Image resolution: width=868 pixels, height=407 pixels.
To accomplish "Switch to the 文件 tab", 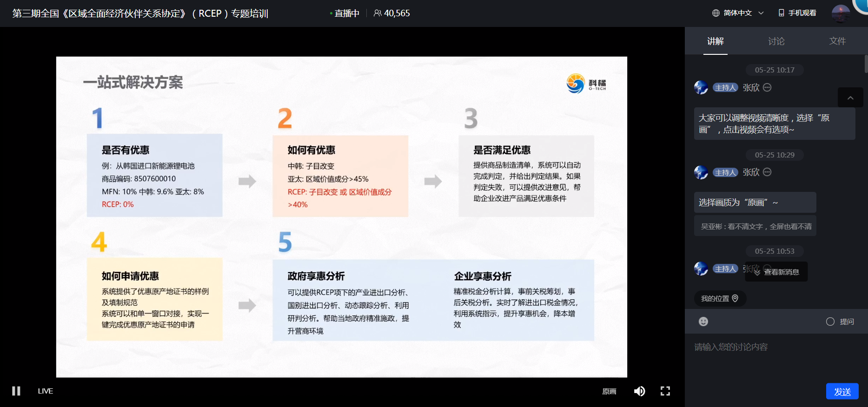I will 837,41.
